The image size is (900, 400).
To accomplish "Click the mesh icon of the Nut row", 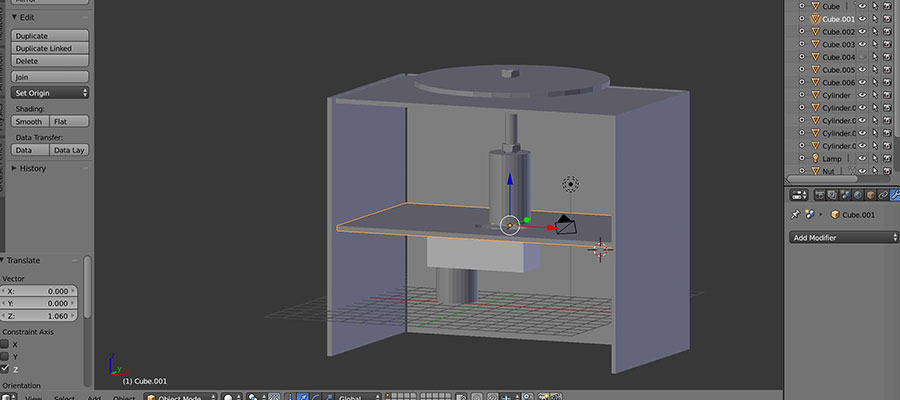I will point(816,170).
